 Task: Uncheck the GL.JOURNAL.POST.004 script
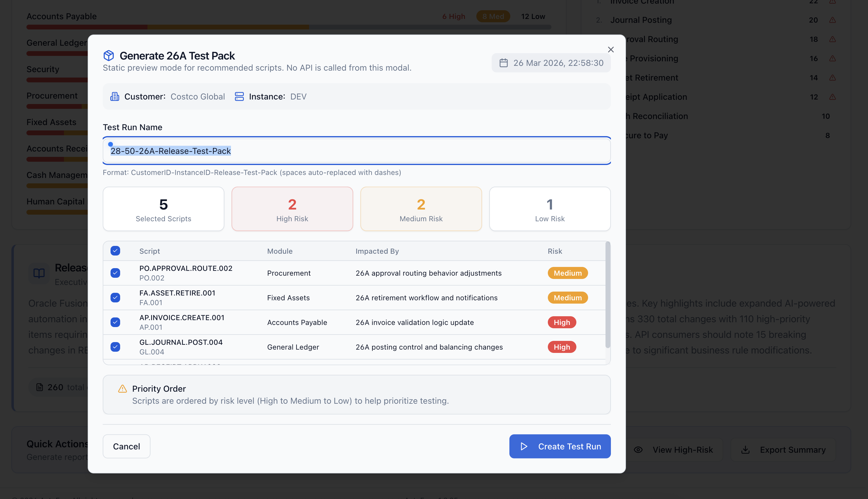115,347
